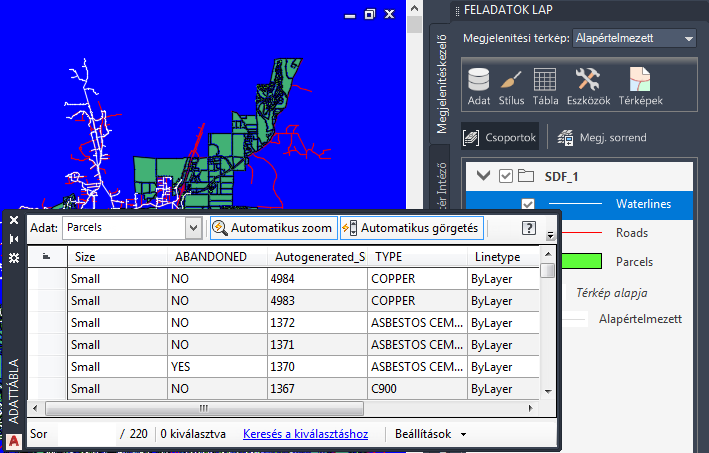The width and height of the screenshot is (709, 453).
Task: Click the horizontal scrollbar thumb
Action: 204,408
